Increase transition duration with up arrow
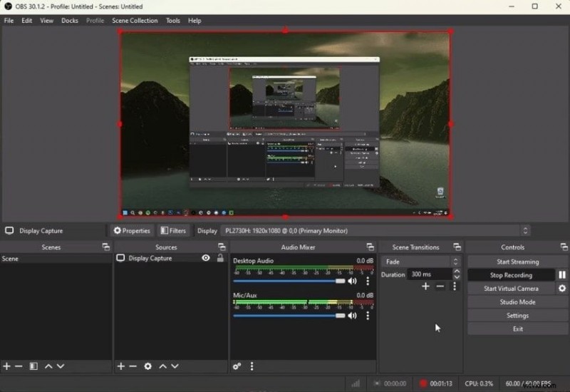This screenshot has height=392, width=570. pos(457,272)
